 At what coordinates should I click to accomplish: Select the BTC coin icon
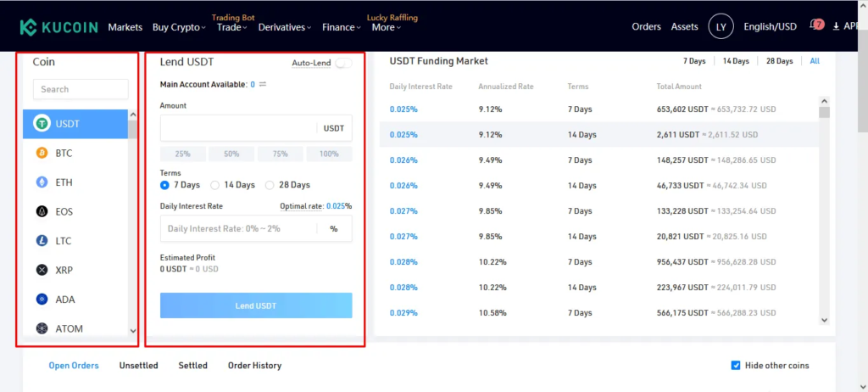point(42,153)
